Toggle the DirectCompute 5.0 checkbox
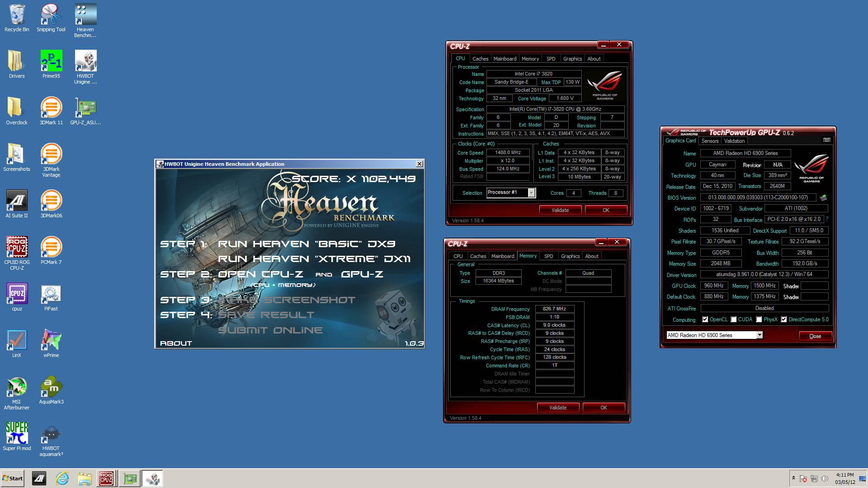 point(784,319)
